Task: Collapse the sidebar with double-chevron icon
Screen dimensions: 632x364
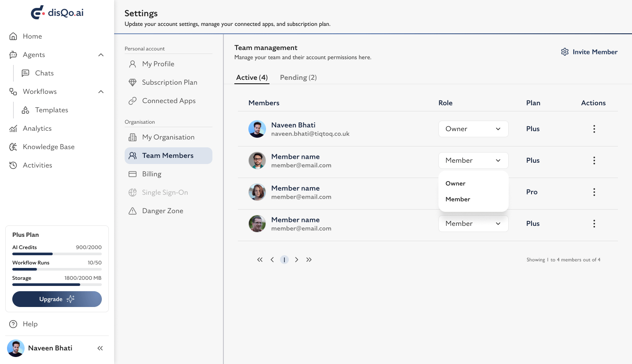Action: (100, 348)
